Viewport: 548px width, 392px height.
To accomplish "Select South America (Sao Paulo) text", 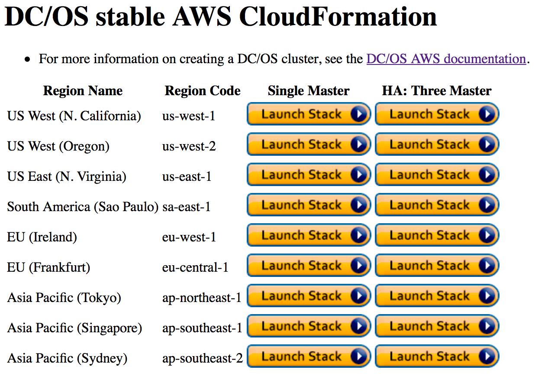I will (83, 207).
